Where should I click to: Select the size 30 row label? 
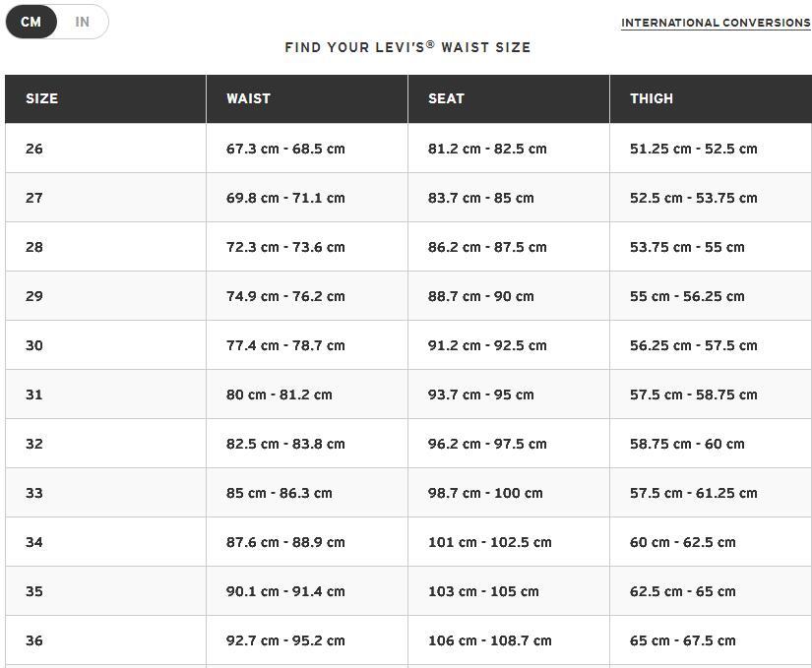coord(34,345)
